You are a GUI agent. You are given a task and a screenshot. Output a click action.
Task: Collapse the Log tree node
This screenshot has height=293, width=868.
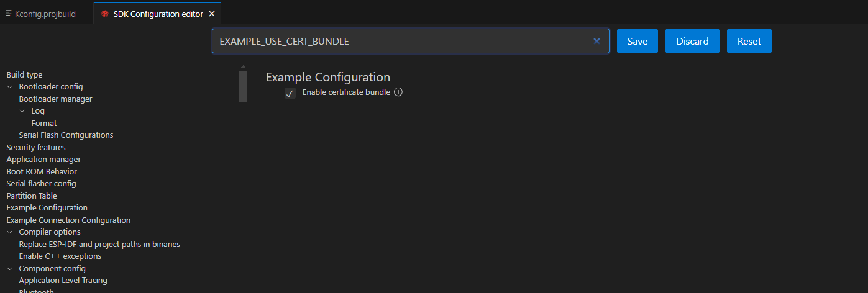22,111
